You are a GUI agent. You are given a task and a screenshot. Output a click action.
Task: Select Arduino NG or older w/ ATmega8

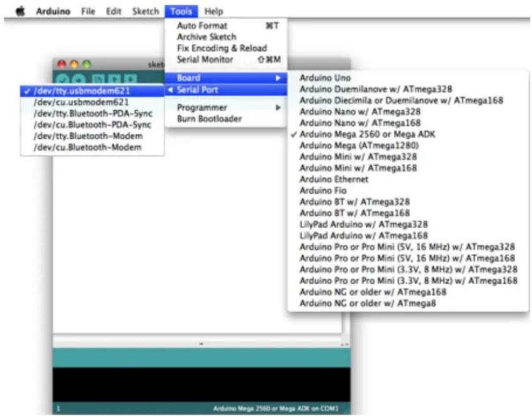[408, 303]
